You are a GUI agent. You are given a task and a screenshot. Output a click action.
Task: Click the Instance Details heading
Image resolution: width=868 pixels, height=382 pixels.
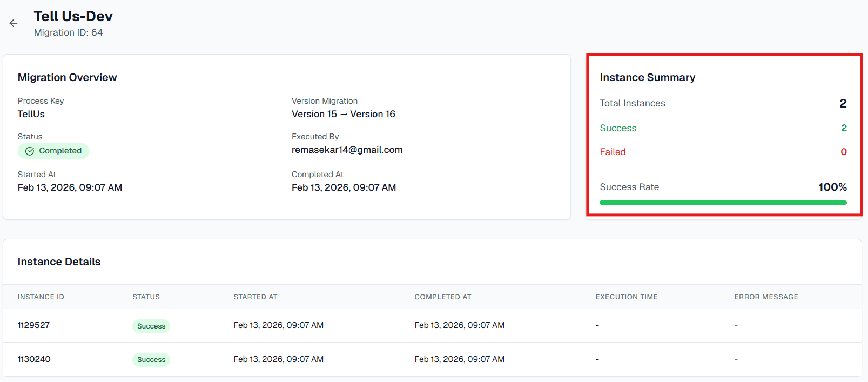click(x=59, y=262)
